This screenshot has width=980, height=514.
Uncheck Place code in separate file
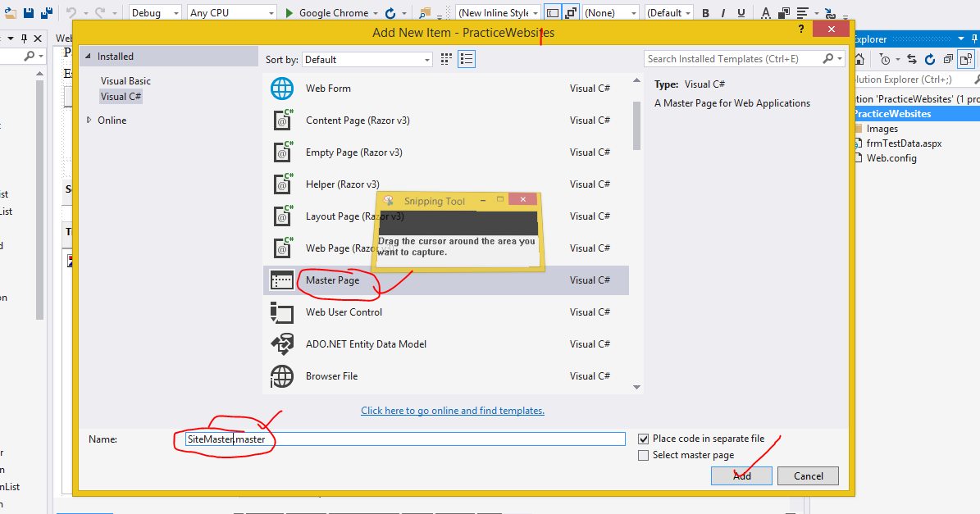point(644,439)
